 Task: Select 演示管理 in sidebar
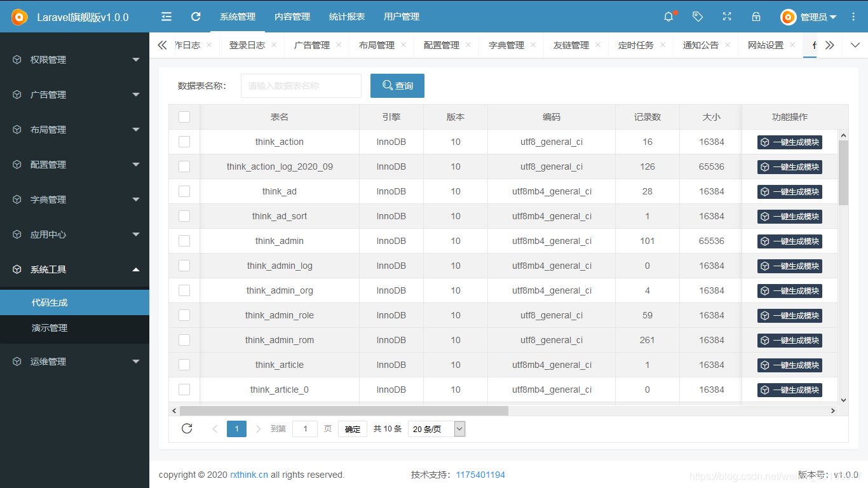(x=74, y=328)
